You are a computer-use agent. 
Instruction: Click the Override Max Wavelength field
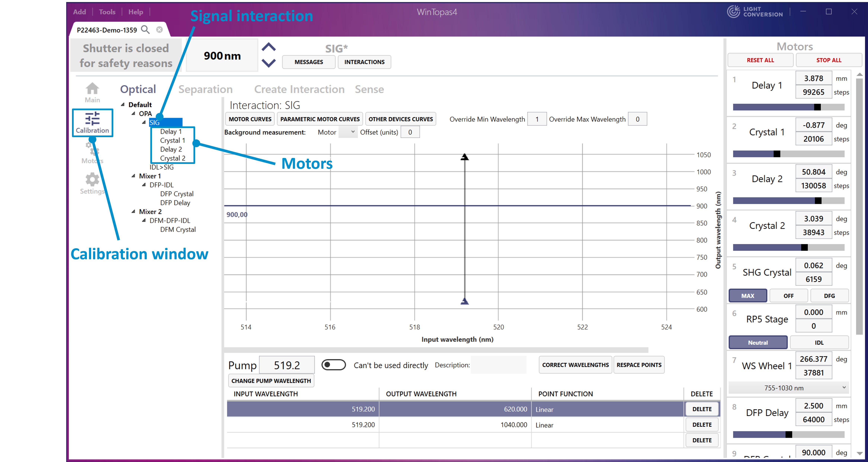(637, 119)
